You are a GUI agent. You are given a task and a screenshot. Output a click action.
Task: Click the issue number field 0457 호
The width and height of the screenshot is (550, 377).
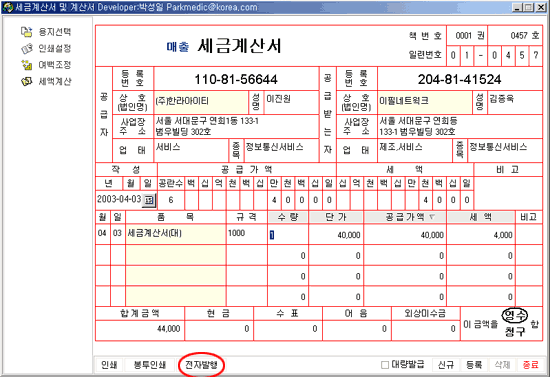(515, 35)
